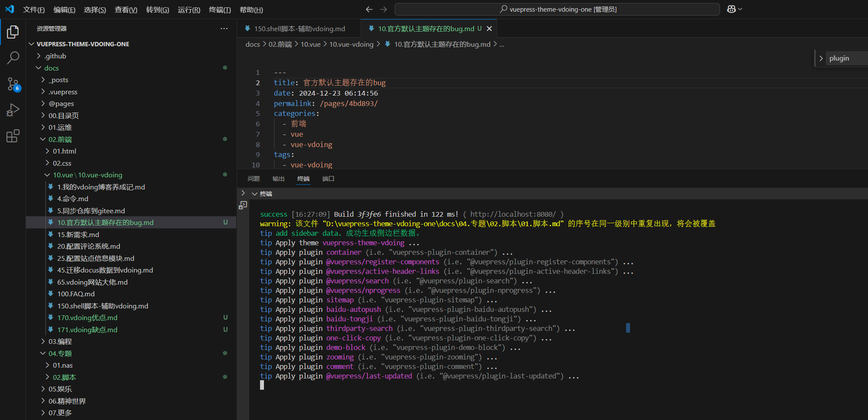The height and width of the screenshot is (420, 868).
Task: Select the 终端 panel tab
Action: pos(303,179)
